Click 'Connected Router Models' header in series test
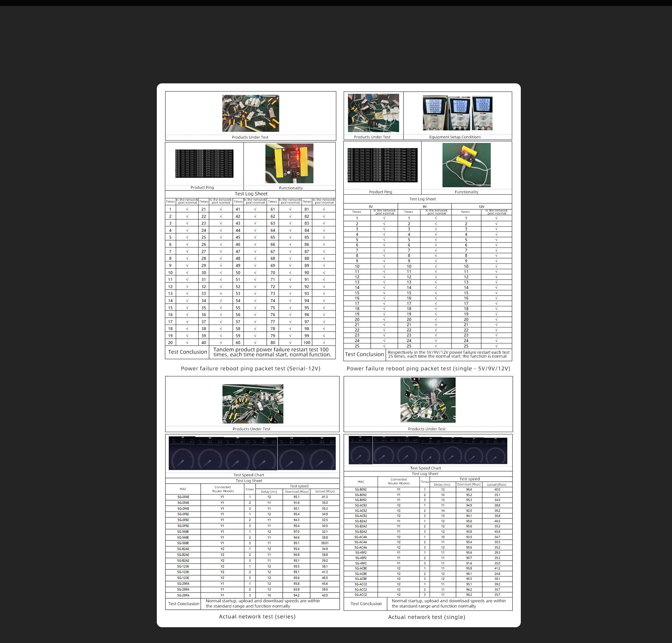 tap(223, 489)
